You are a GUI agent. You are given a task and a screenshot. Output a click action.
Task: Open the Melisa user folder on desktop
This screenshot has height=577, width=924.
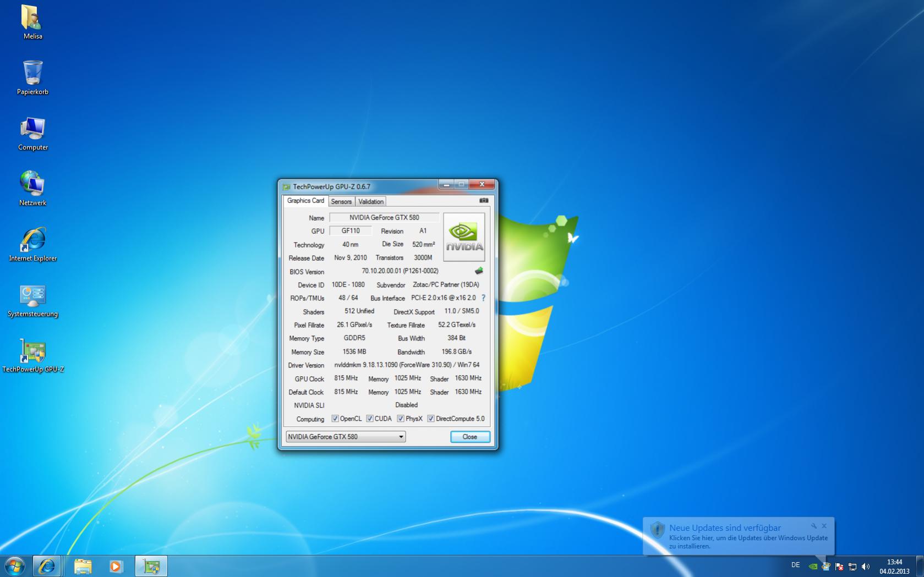pos(32,22)
